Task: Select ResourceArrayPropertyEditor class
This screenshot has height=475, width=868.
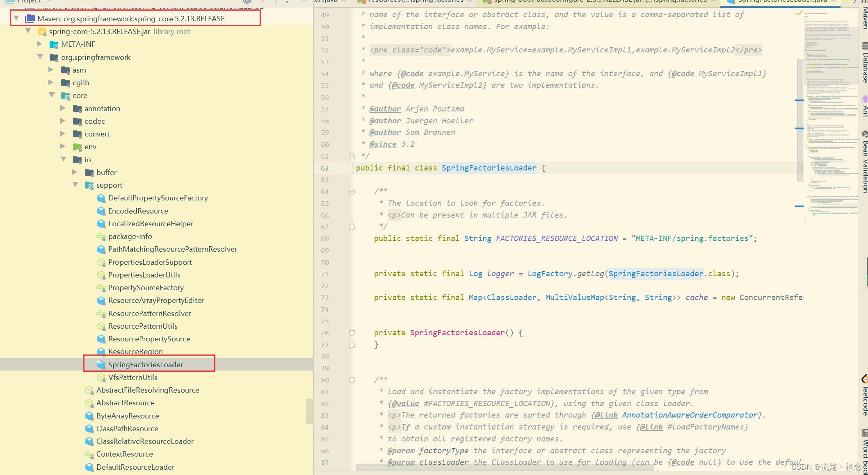Action: (156, 300)
